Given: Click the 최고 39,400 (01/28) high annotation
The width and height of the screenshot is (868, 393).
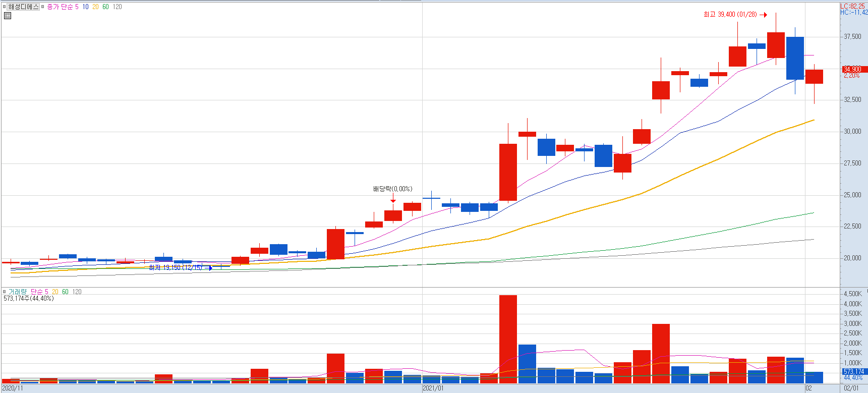Looking at the screenshot, I should point(730,15).
